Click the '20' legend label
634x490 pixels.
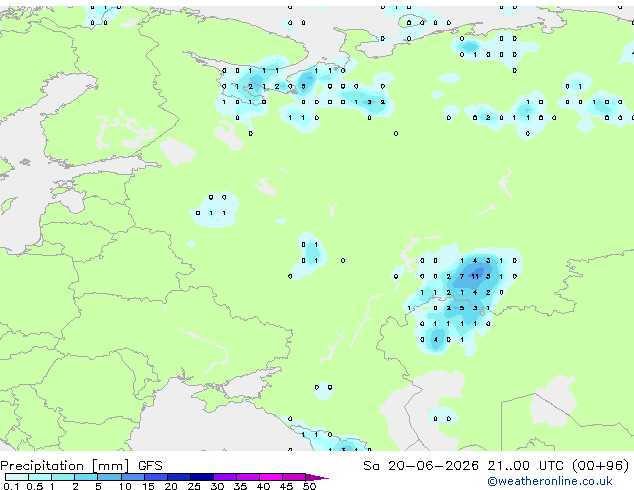[171, 486]
